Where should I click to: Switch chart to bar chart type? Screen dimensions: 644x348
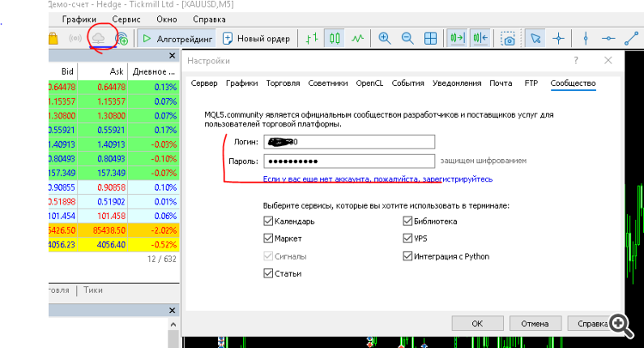312,39
